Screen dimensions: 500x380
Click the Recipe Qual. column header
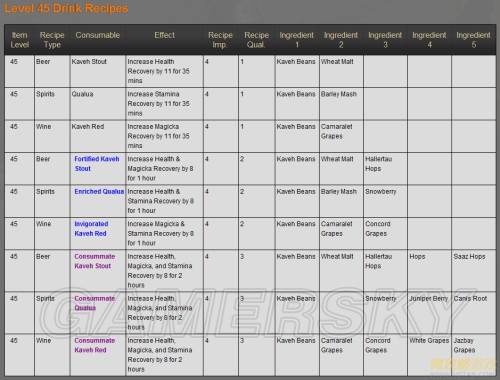256,40
